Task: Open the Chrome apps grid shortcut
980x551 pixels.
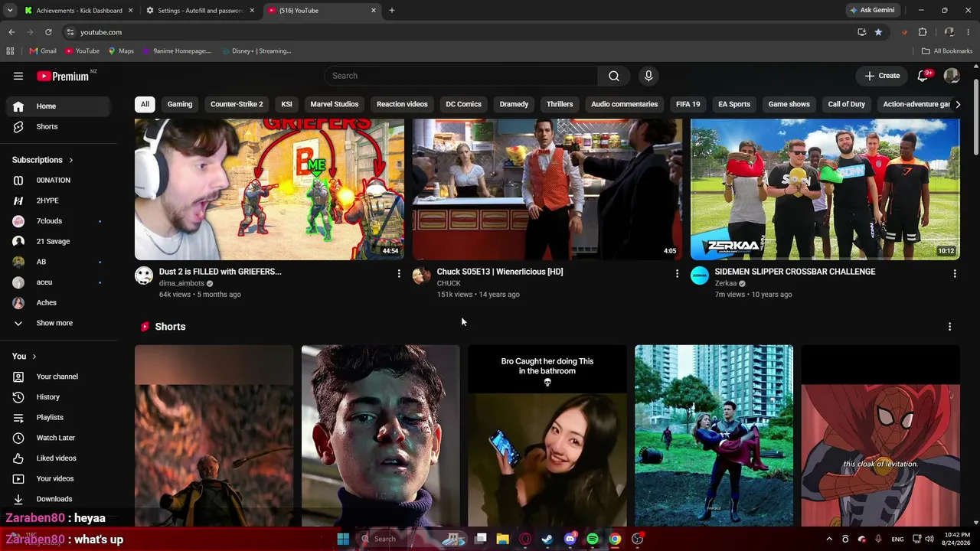Action: [10, 51]
